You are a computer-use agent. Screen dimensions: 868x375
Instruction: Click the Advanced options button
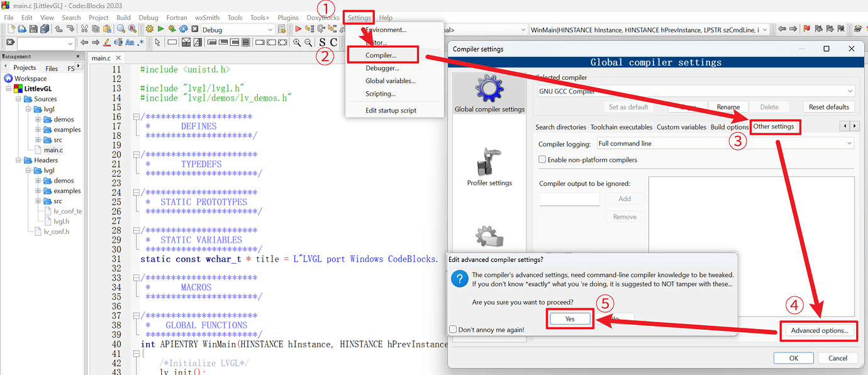818,331
